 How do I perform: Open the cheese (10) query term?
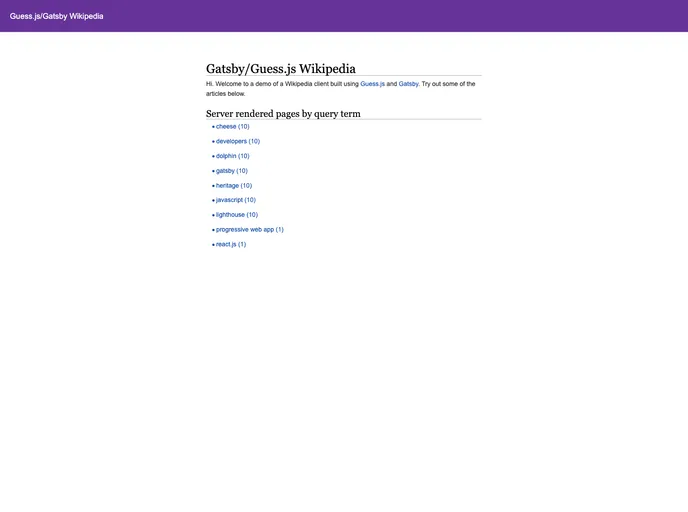(232, 127)
